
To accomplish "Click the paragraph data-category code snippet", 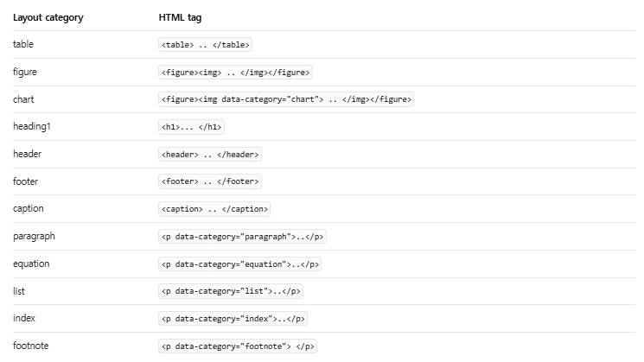I will pos(242,237).
